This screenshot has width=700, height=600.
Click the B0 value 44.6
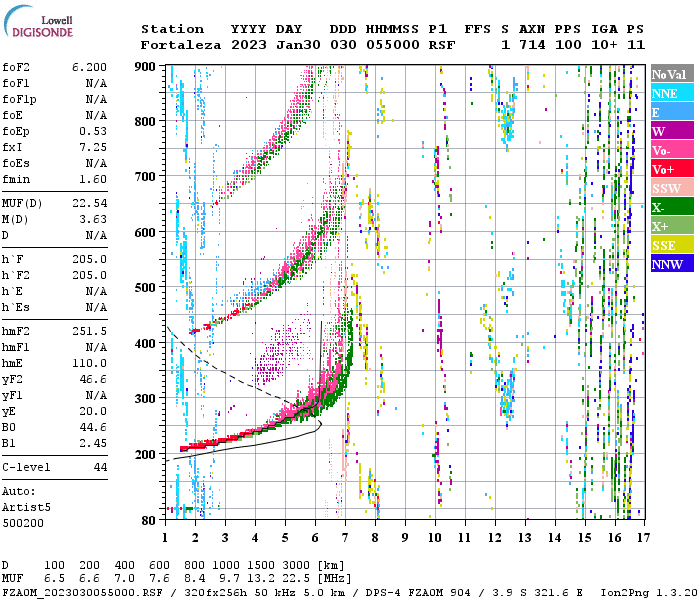pos(93,428)
